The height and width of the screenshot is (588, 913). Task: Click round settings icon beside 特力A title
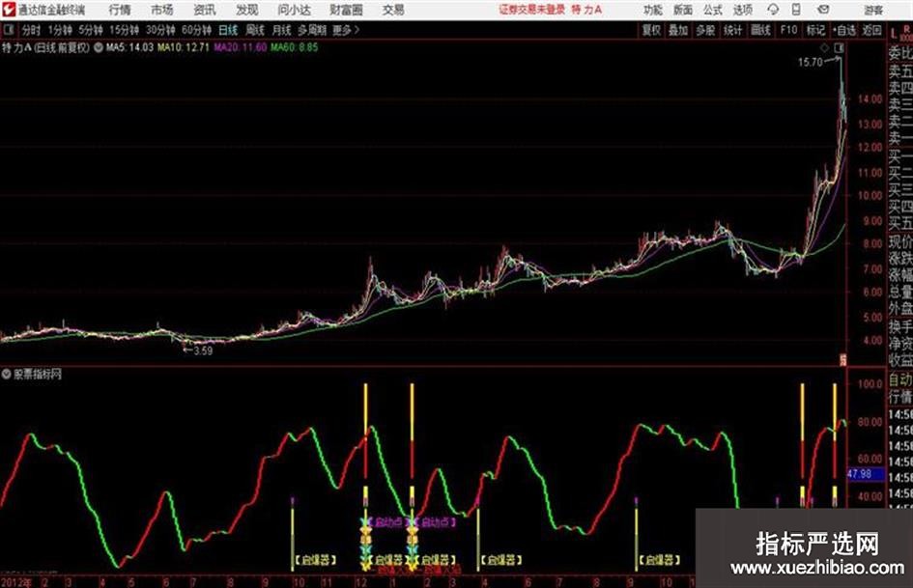pyautogui.click(x=99, y=47)
